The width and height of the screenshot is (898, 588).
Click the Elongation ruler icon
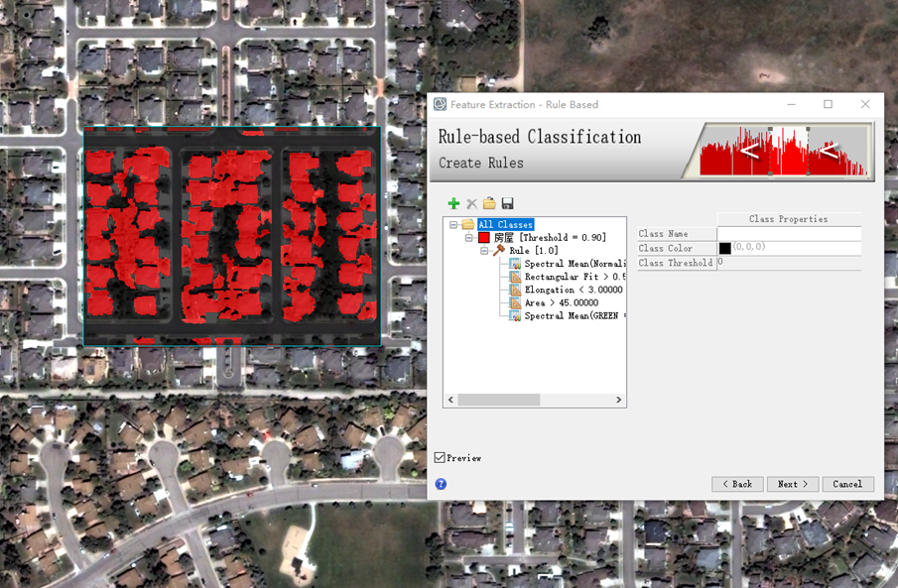click(515, 290)
